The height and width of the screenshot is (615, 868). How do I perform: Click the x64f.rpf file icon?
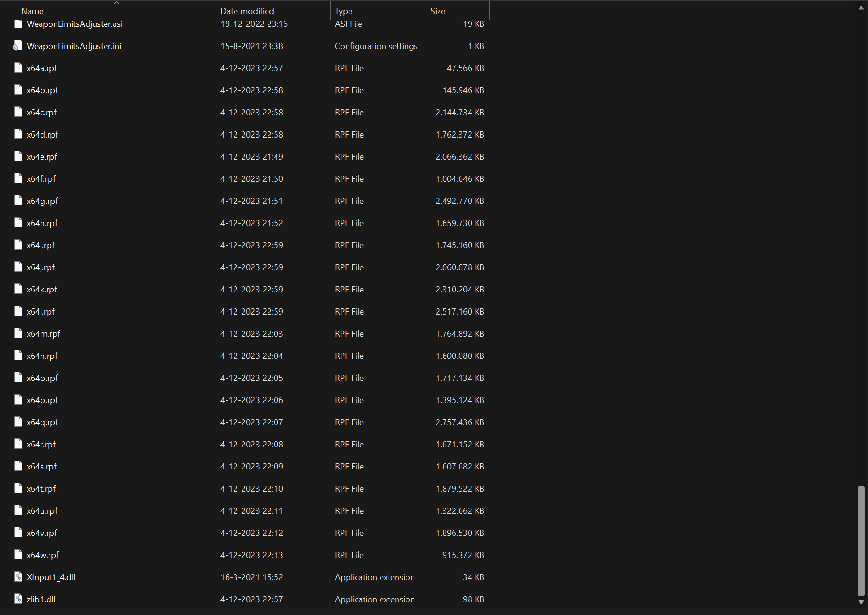[x=18, y=178]
